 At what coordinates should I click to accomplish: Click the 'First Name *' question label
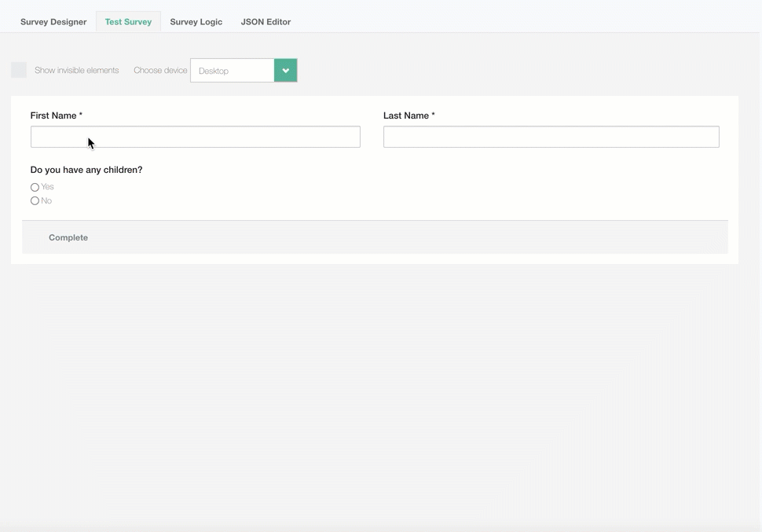(x=56, y=116)
